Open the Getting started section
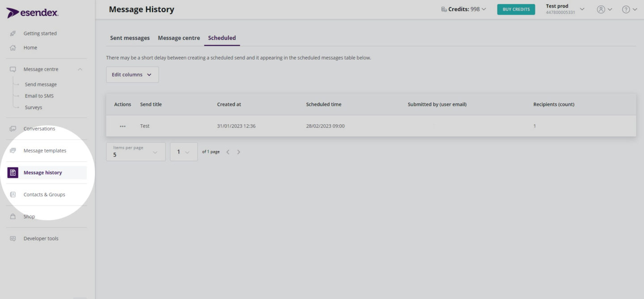This screenshot has height=299, width=644. pos(40,33)
